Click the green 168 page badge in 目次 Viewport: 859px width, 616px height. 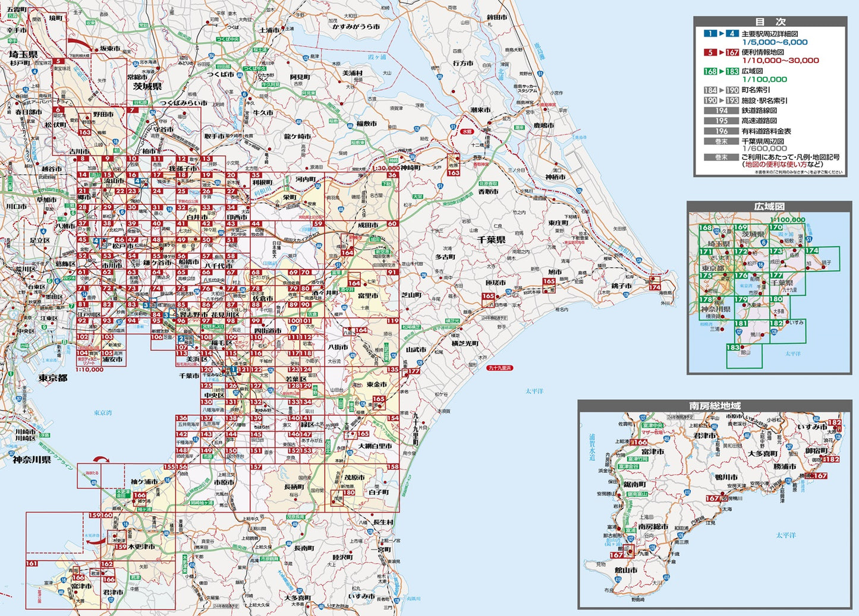(710, 71)
